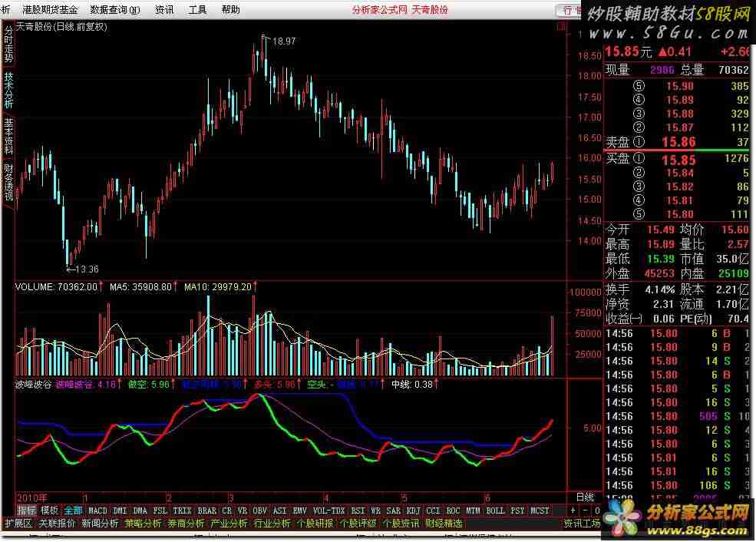Open the 个股研报 tab

pos(315,524)
